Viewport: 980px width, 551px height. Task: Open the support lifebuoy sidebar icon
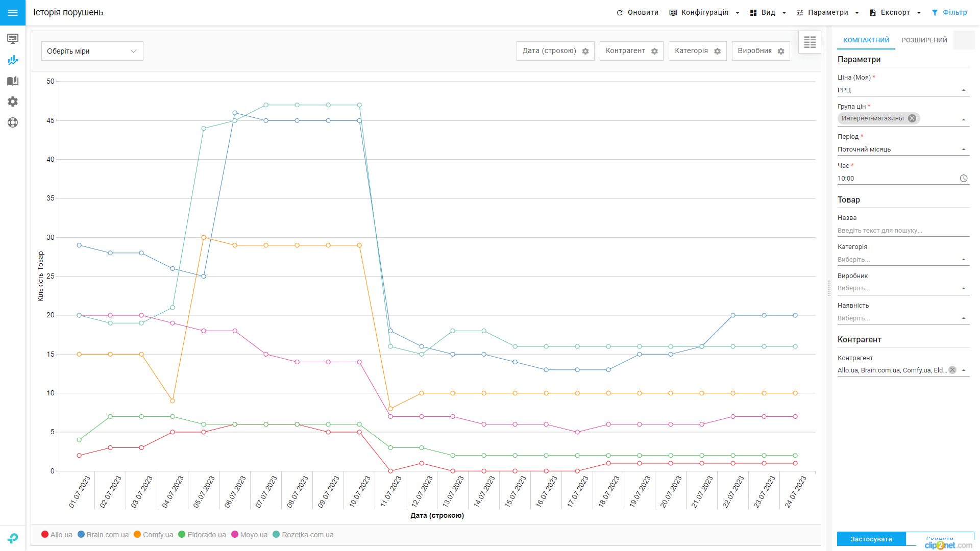coord(13,122)
